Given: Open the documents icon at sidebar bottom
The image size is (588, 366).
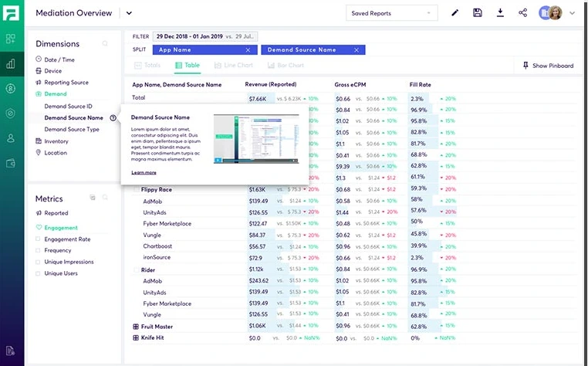Looking at the screenshot, I should point(11,351).
